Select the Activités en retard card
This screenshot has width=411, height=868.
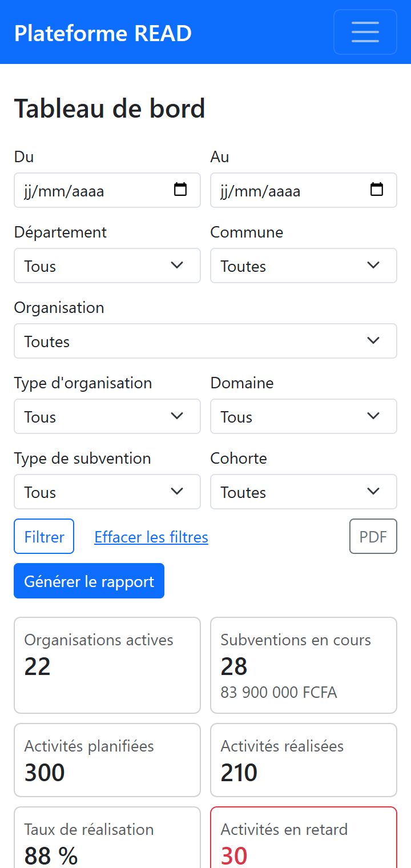[x=304, y=838]
